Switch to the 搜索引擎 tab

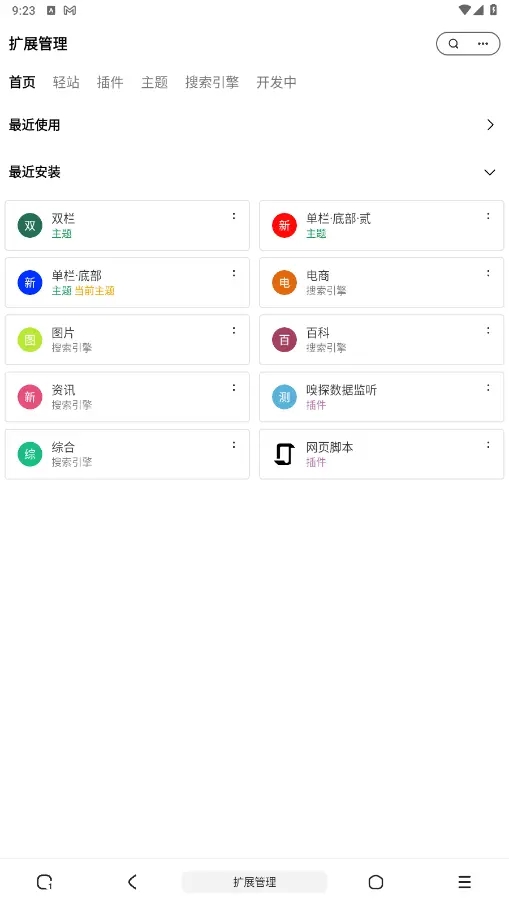click(x=212, y=82)
